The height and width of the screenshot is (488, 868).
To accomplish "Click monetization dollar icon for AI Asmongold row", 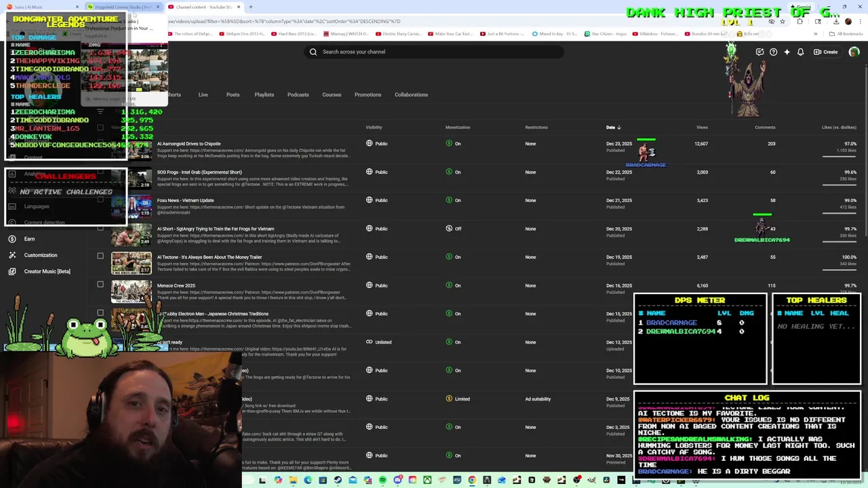I will pos(449,144).
